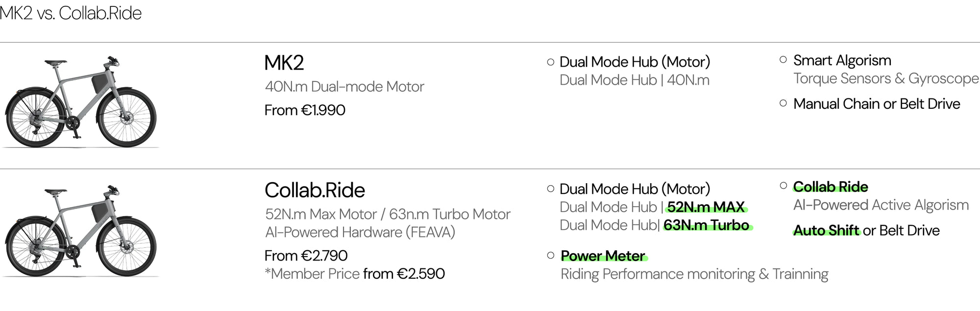Click the "From €1.990" price
Viewport: 980px width, 311px height.
305,110
